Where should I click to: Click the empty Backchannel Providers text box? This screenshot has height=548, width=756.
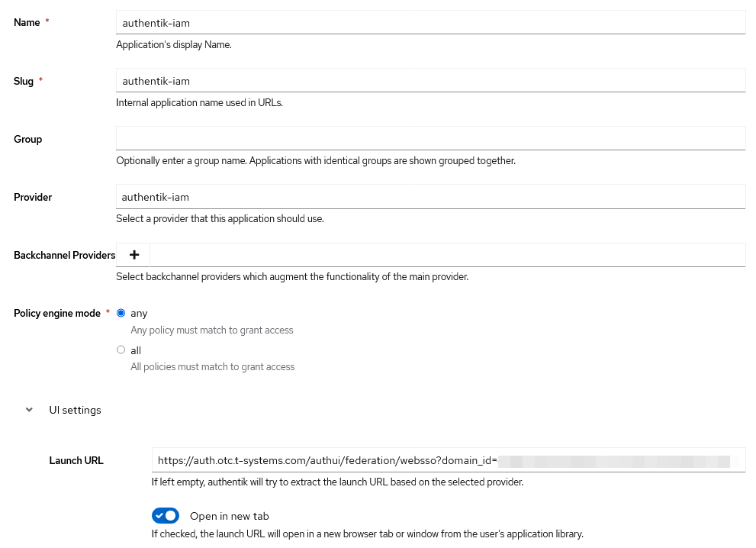click(x=447, y=255)
